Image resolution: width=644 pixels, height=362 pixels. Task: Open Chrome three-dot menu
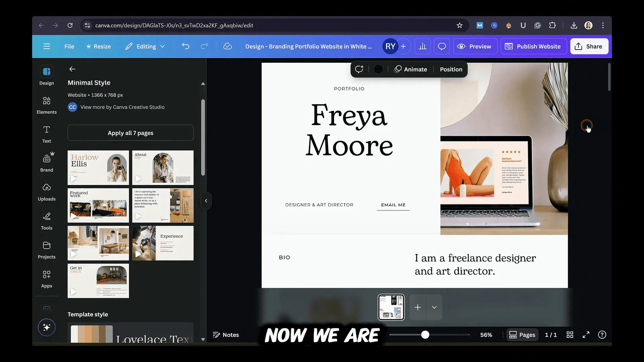[x=603, y=25]
